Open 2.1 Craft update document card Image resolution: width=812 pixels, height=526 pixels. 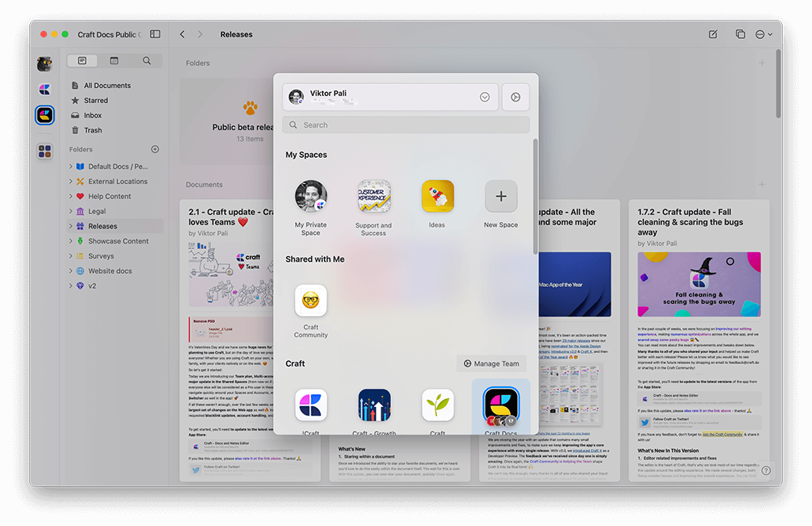click(227, 340)
